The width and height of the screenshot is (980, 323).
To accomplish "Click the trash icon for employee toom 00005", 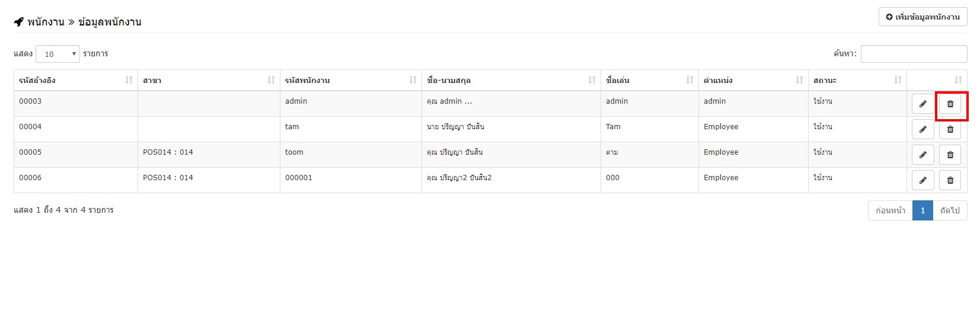I will pos(950,155).
